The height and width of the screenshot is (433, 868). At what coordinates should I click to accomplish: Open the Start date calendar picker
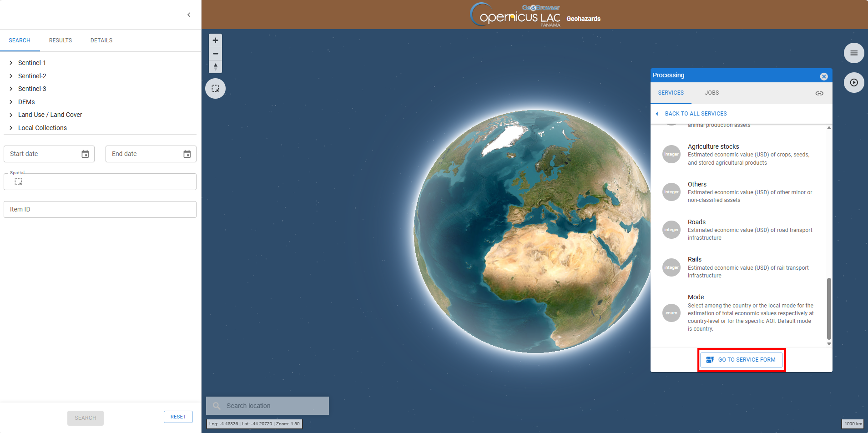pos(85,154)
